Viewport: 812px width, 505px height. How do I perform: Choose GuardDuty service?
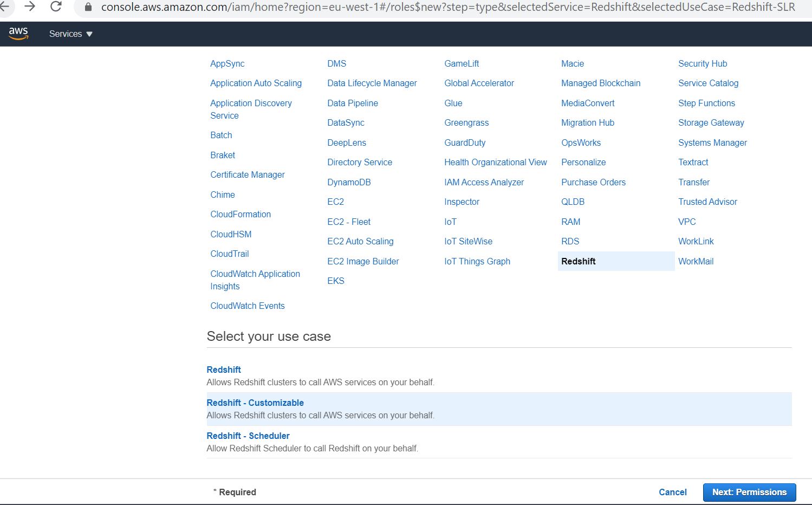(465, 143)
